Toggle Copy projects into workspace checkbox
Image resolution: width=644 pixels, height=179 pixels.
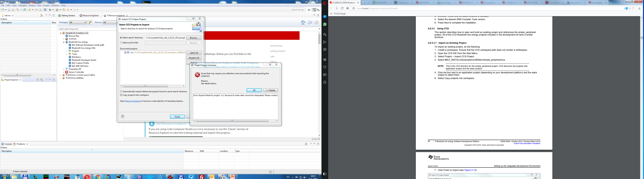(121, 95)
